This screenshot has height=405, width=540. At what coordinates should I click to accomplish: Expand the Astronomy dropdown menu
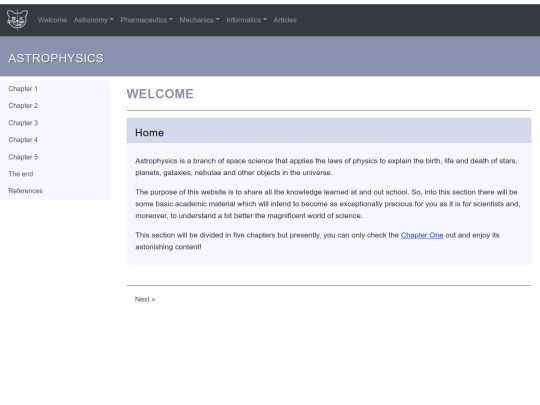coord(93,20)
